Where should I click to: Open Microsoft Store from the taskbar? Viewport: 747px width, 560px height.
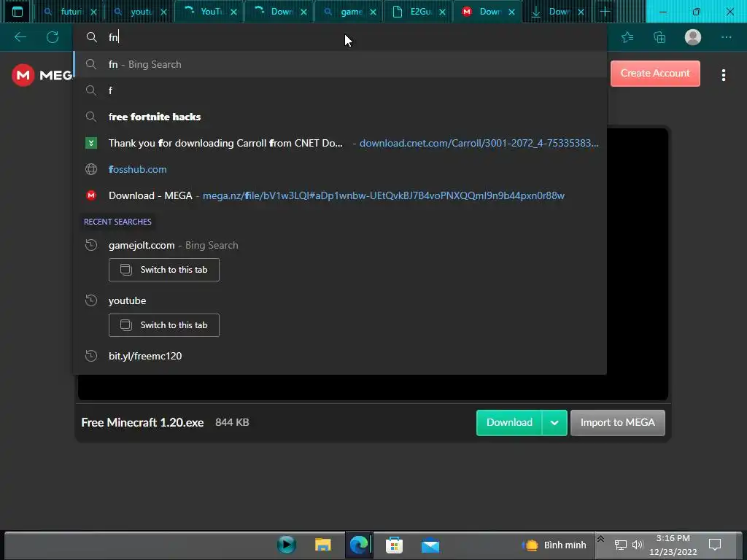point(394,545)
